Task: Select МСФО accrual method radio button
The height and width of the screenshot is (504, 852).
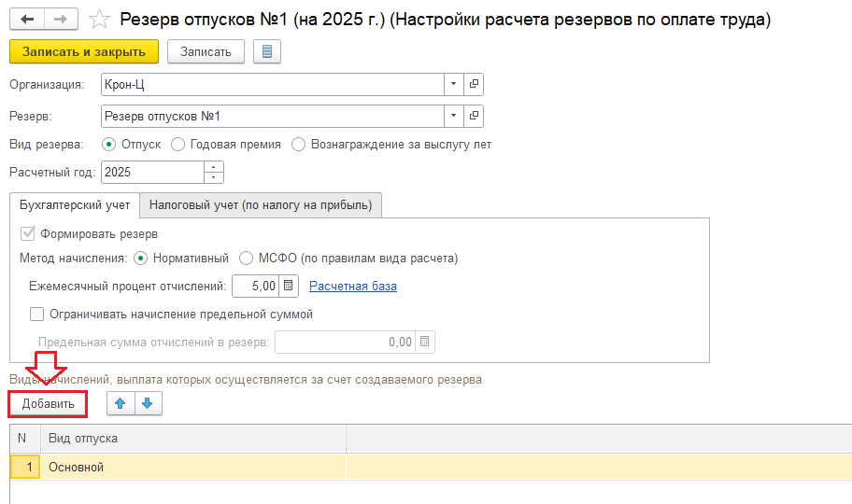Action: (247, 259)
